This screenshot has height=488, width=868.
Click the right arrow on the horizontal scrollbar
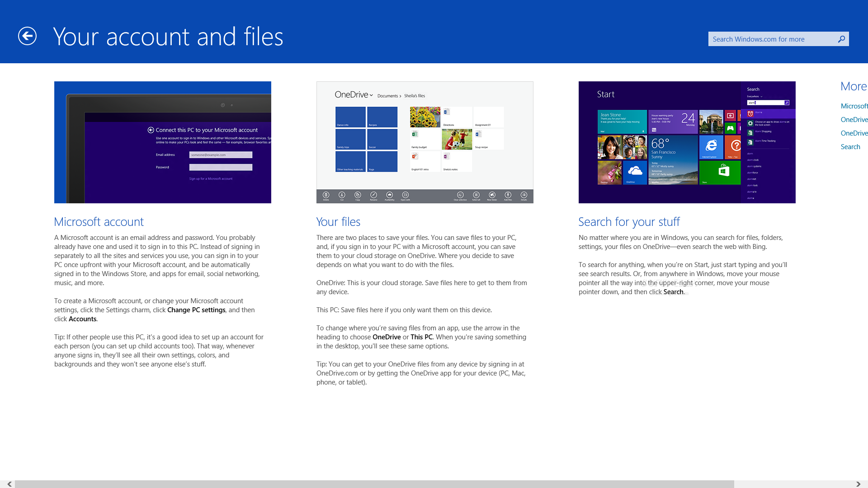coord(858,484)
